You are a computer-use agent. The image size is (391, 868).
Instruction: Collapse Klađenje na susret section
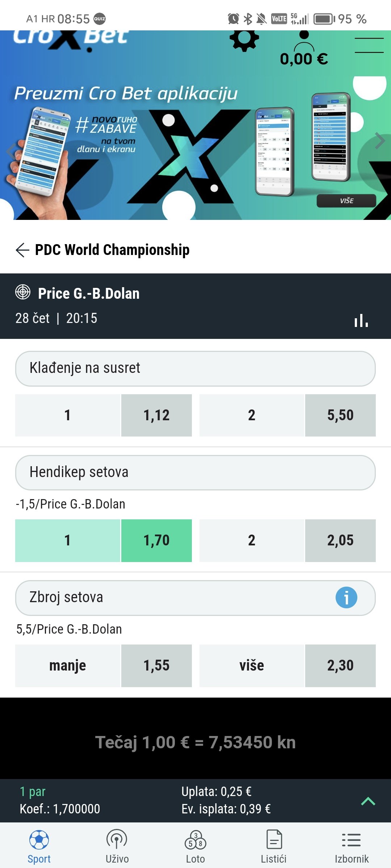[195, 369]
